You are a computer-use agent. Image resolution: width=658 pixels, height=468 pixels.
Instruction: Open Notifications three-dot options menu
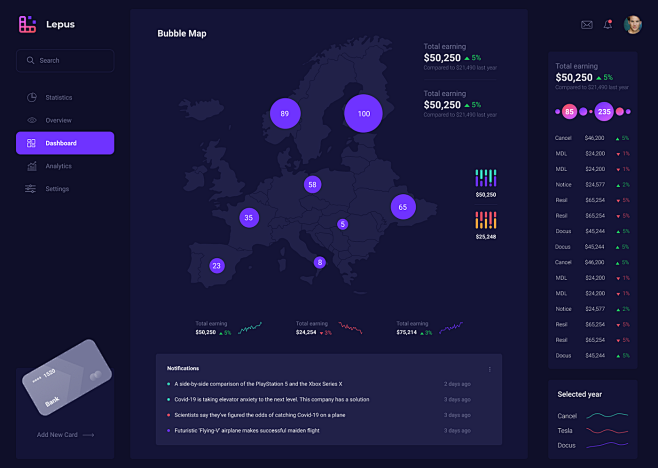coord(490,369)
